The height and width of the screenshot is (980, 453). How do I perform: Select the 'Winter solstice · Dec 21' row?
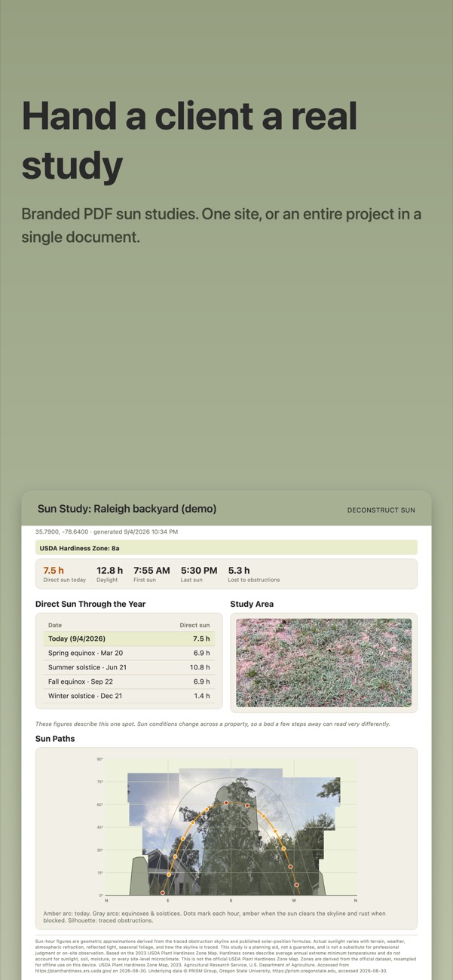[x=129, y=696]
